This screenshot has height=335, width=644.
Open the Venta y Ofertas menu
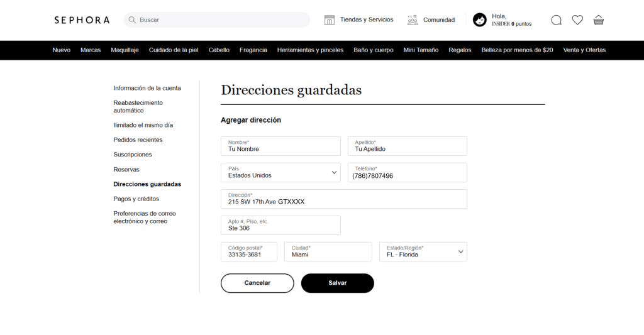point(584,50)
